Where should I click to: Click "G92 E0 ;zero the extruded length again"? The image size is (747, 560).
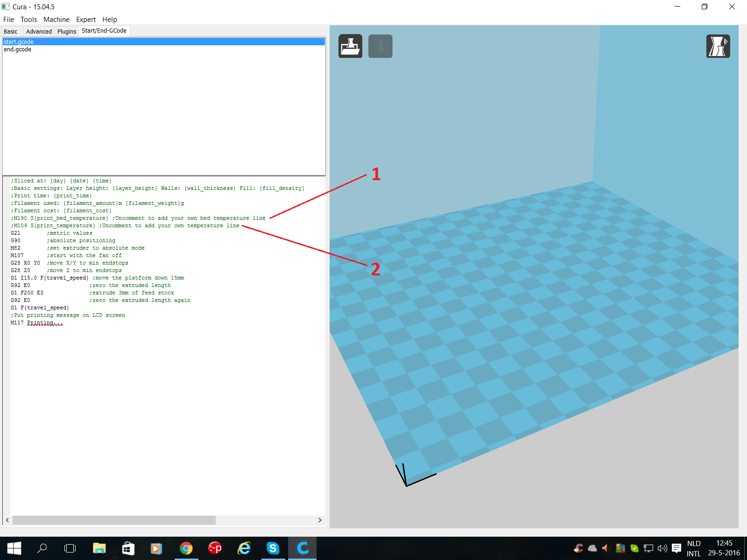pos(101,300)
